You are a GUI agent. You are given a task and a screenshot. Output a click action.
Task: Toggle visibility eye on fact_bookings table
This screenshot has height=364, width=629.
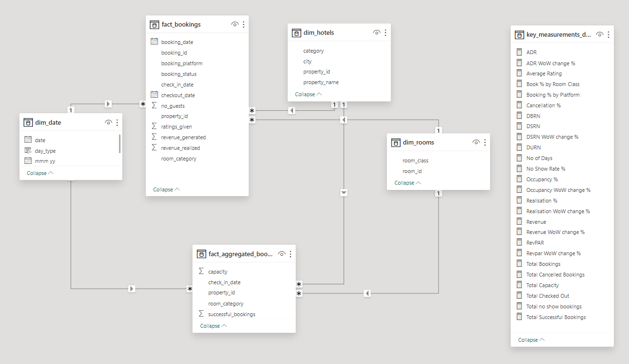(234, 24)
